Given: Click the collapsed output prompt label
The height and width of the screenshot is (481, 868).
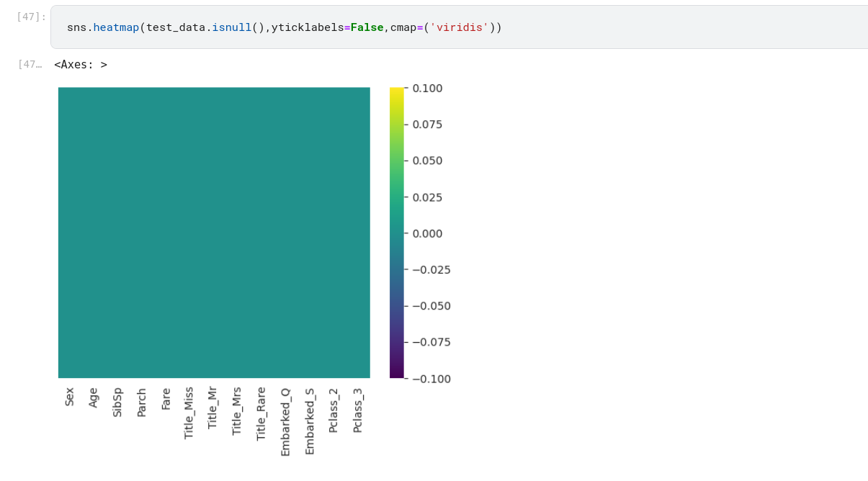Looking at the screenshot, I should click(30, 65).
